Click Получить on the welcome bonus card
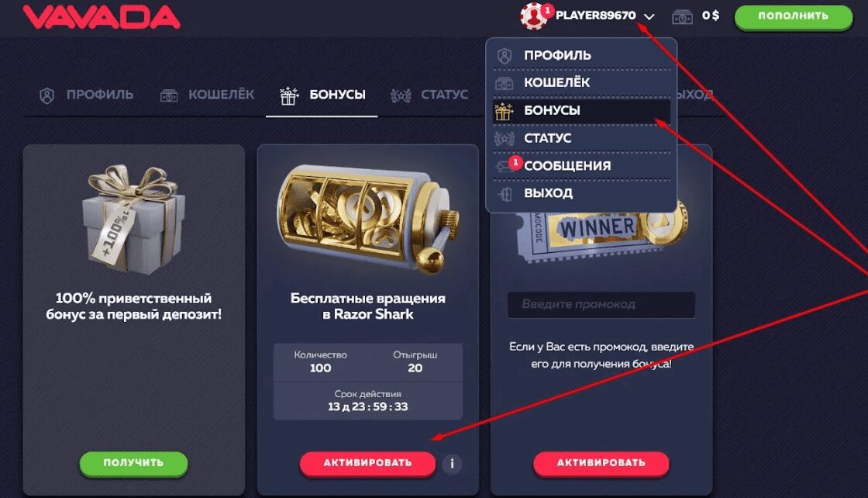The width and height of the screenshot is (868, 498). (133, 463)
